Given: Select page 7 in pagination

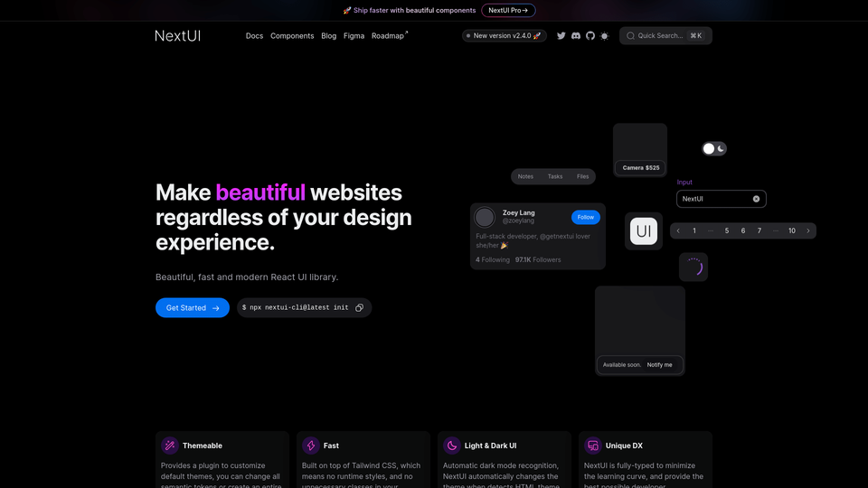Looking at the screenshot, I should [x=759, y=230].
